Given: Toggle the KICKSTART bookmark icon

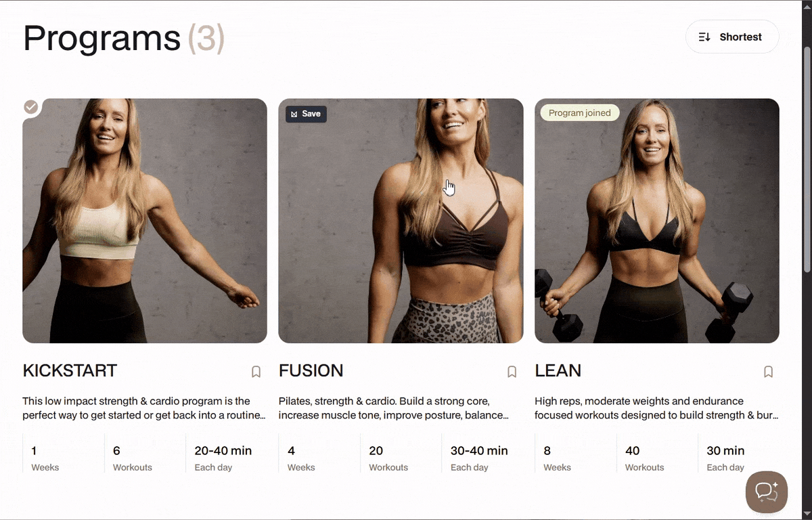Looking at the screenshot, I should pyautogui.click(x=256, y=372).
